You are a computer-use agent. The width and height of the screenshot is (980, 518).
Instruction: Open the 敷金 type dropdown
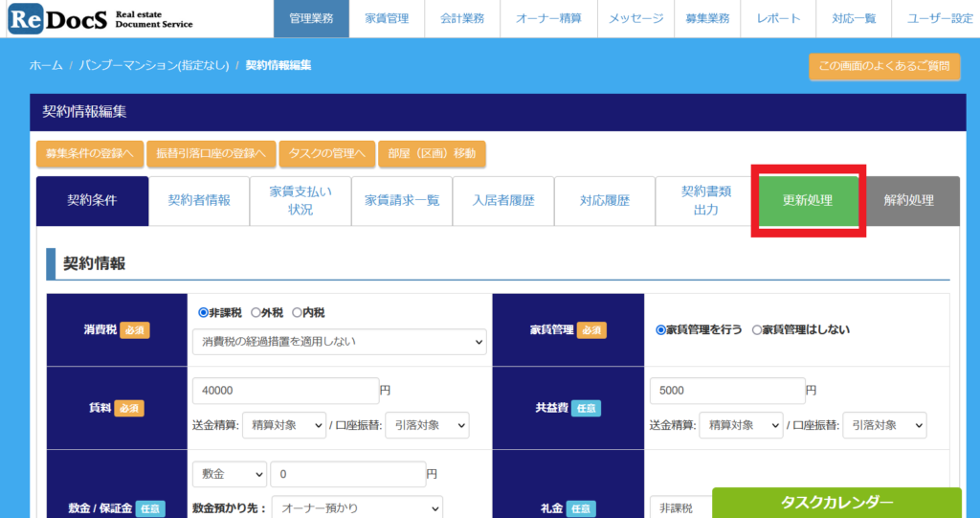point(230,474)
